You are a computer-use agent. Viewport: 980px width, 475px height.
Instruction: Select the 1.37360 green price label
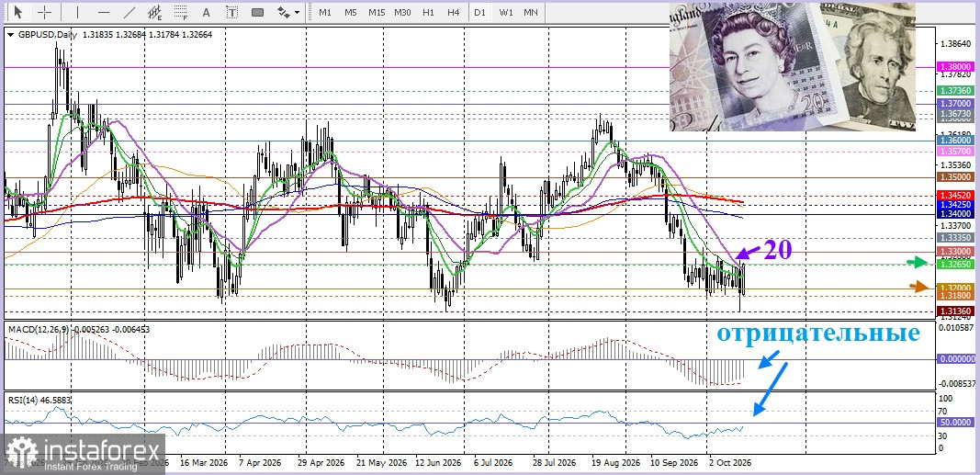tap(955, 91)
